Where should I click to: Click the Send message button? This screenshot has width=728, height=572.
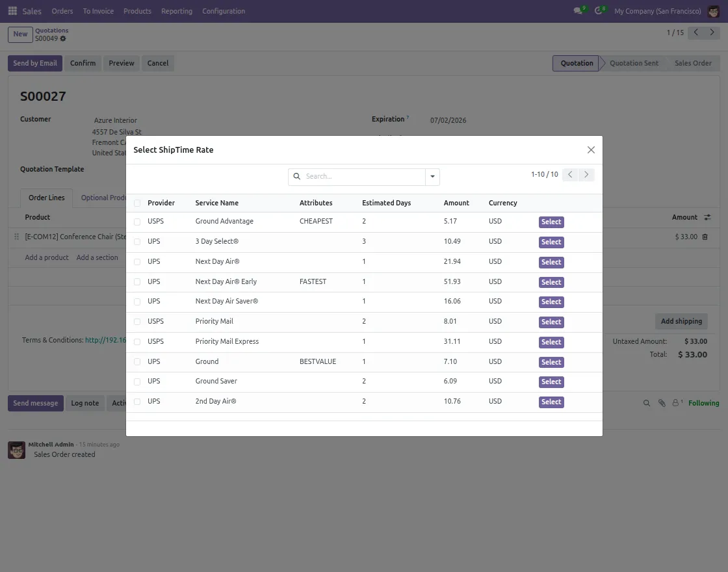tap(35, 403)
